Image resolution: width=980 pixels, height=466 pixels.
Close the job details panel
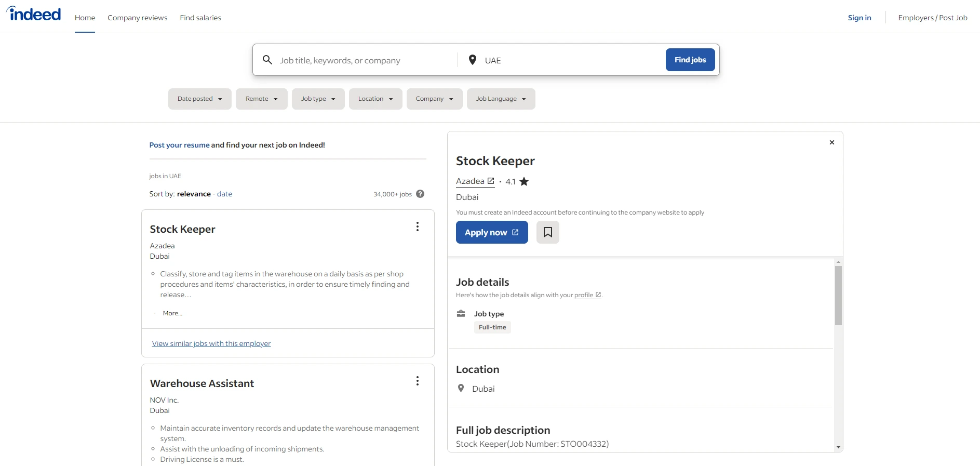pyautogui.click(x=832, y=142)
